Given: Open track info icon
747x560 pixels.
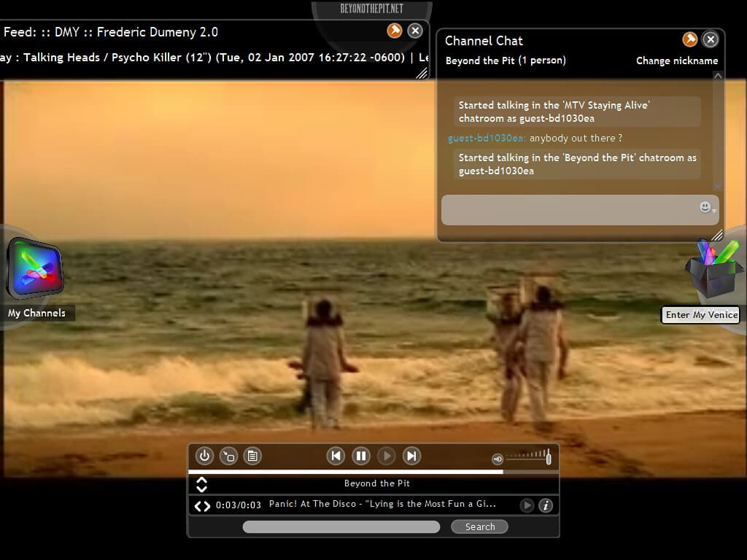Looking at the screenshot, I should pyautogui.click(x=546, y=505).
